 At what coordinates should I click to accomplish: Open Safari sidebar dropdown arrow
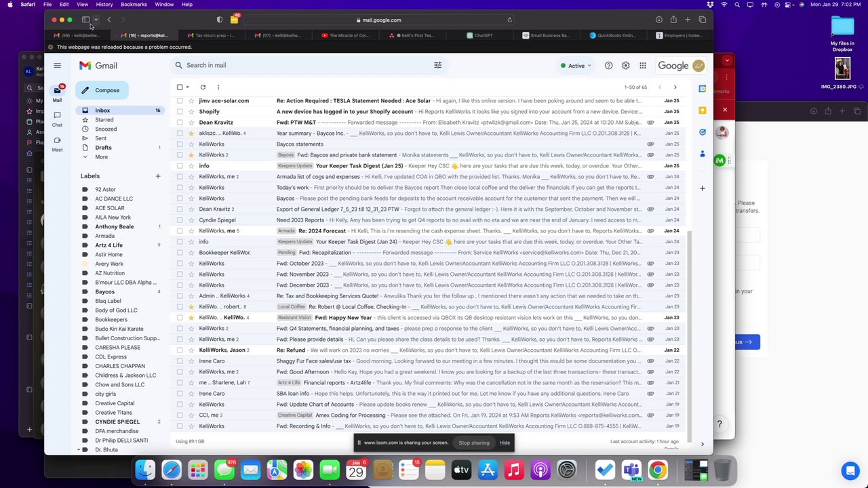96,20
